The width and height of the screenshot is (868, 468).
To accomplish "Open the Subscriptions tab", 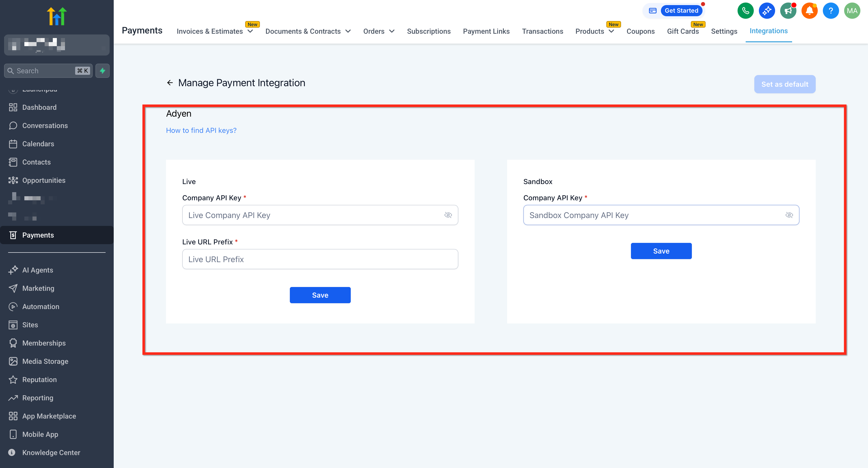I will 429,31.
